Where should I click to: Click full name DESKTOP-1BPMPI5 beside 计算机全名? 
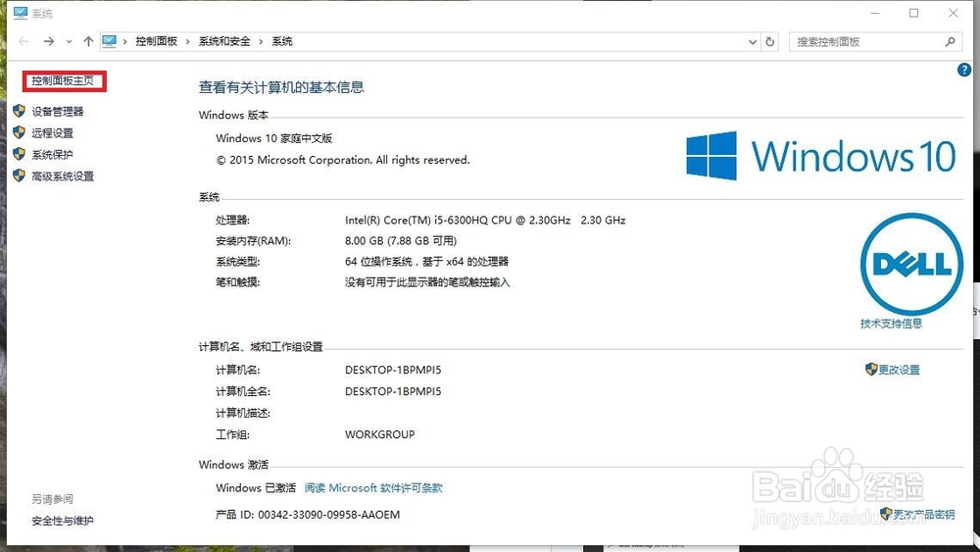pyautogui.click(x=393, y=391)
